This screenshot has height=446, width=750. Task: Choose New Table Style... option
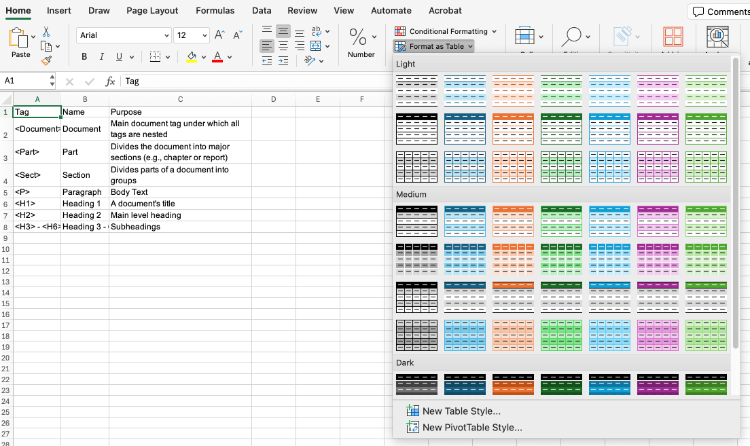(461, 411)
